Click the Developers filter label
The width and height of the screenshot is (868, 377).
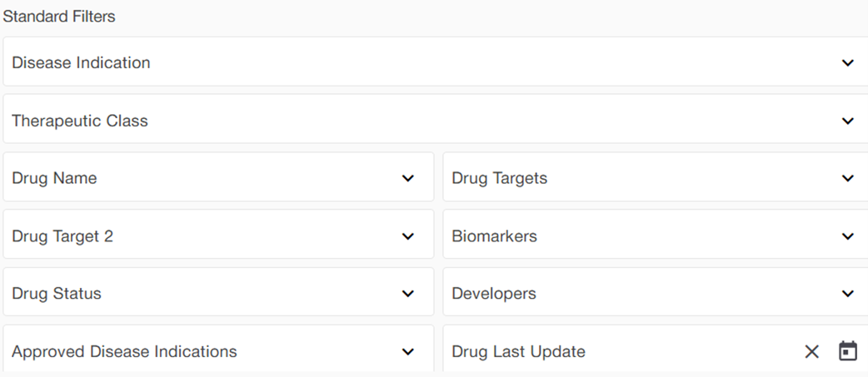click(494, 294)
